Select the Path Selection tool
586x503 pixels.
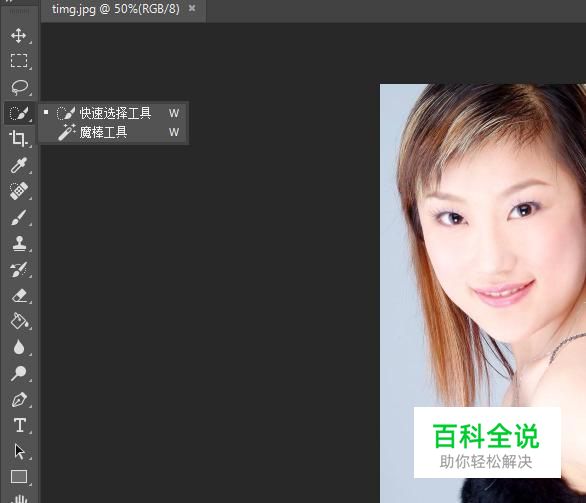point(19,451)
